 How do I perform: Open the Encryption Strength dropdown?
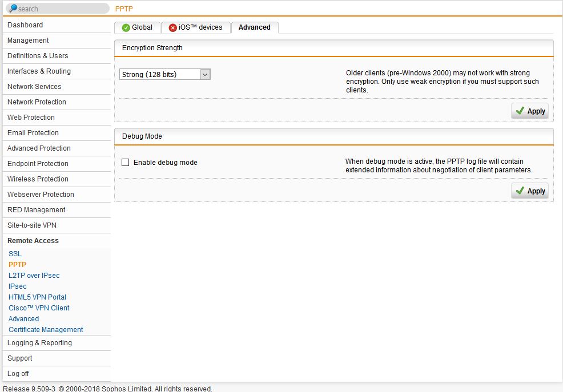point(165,74)
